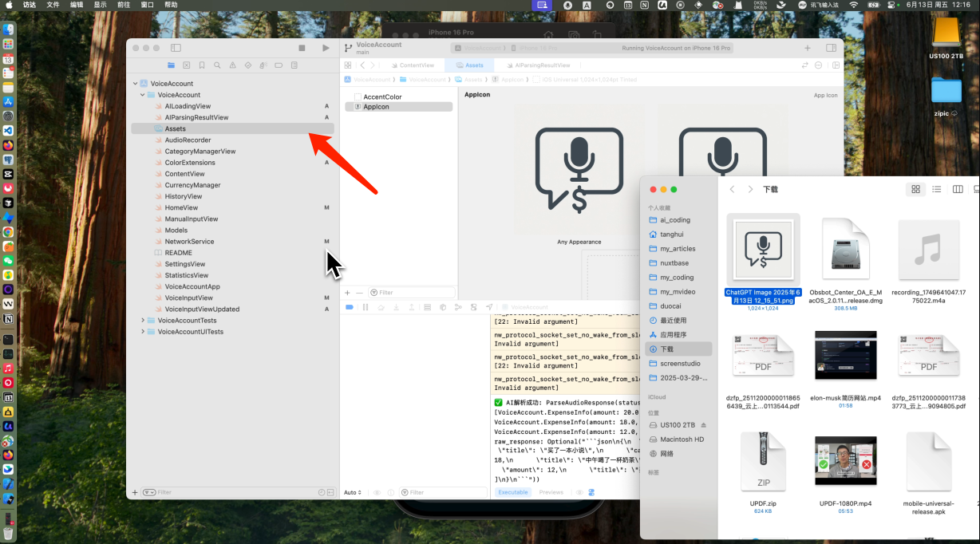Click the Stop button in Xcode toolbar
Screen dimensions: 980x544
302,48
